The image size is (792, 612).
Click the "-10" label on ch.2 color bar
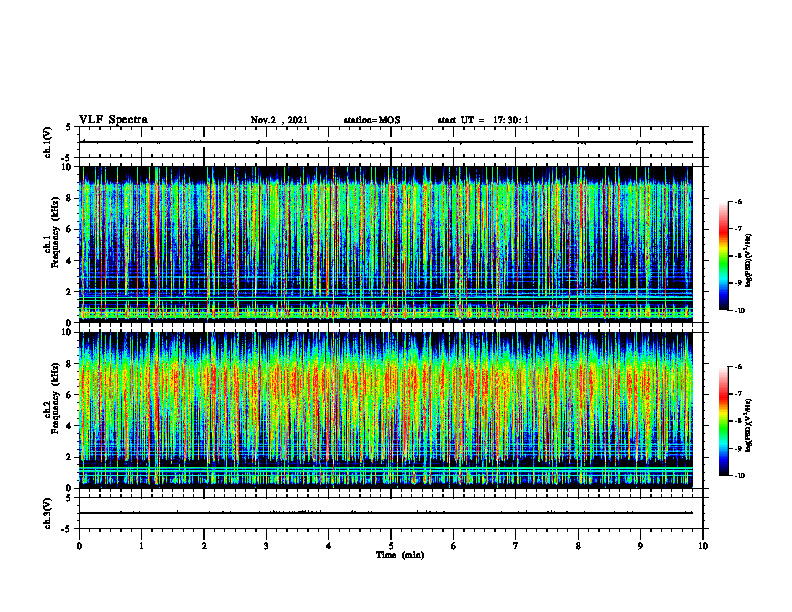pyautogui.click(x=739, y=475)
